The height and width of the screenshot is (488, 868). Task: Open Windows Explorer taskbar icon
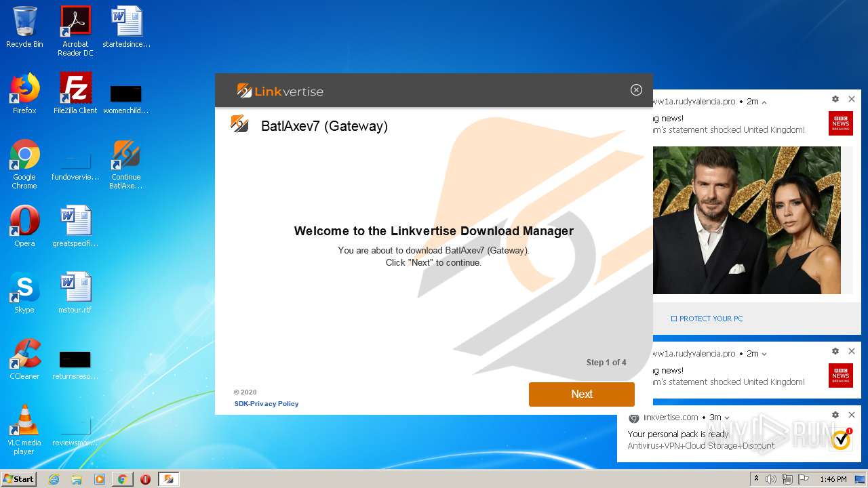[x=77, y=479]
